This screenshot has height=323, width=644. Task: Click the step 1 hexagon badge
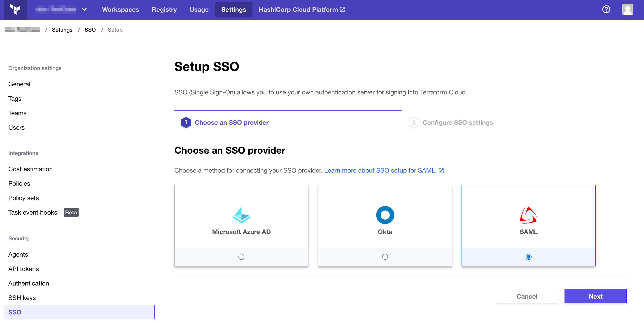[186, 122]
